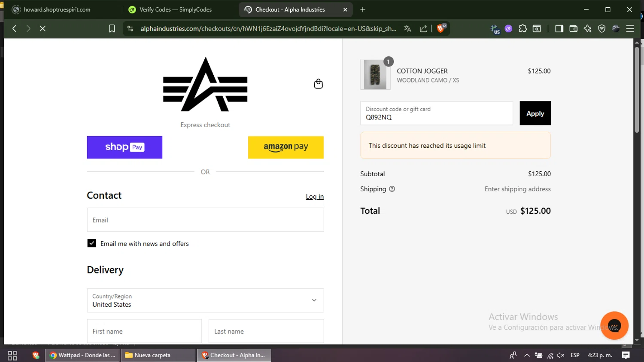Open Wattpad Chrome window from taskbar

(x=83, y=355)
